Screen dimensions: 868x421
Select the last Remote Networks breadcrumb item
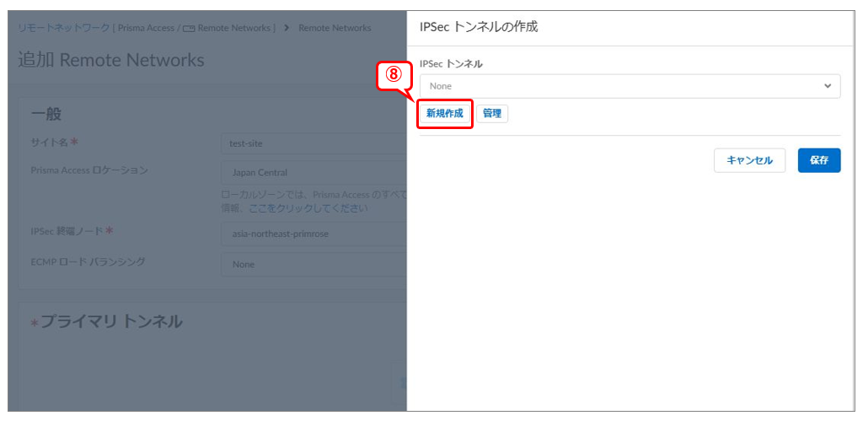335,28
